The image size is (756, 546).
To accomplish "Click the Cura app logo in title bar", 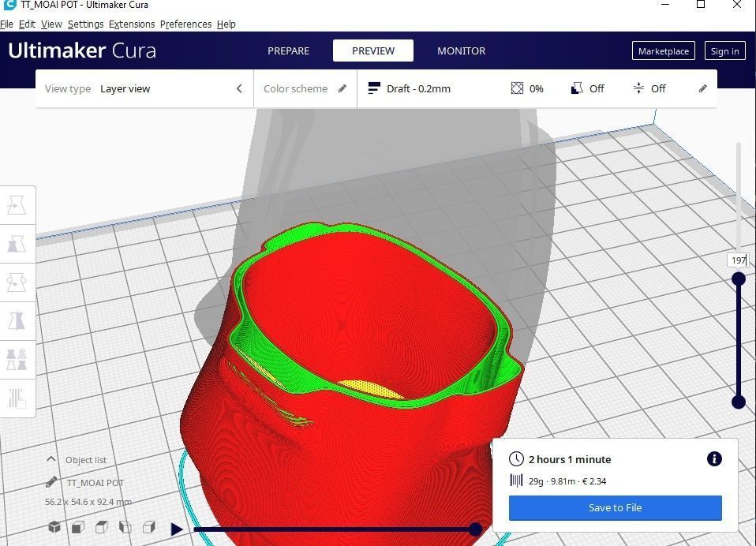I will [x=9, y=5].
